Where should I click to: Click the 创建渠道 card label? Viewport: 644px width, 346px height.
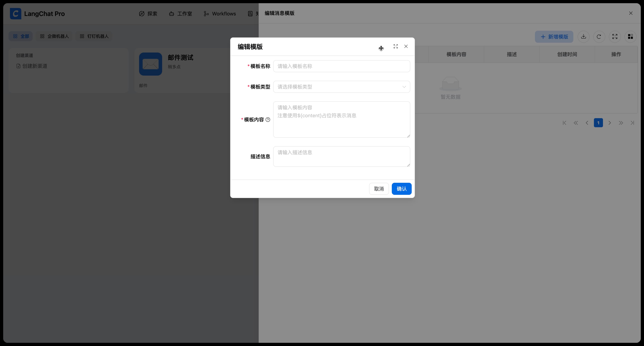tap(25, 55)
